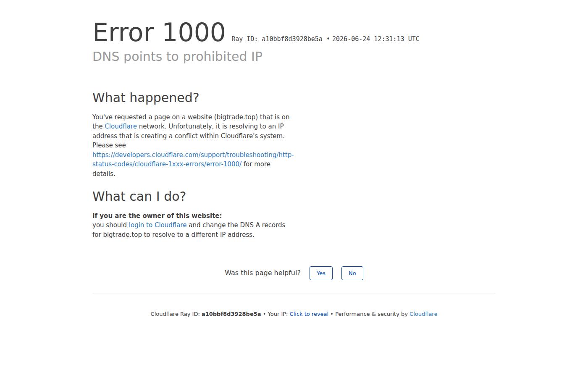Click the What happened? heading
Screen dimensions: 588x378
coord(146,98)
